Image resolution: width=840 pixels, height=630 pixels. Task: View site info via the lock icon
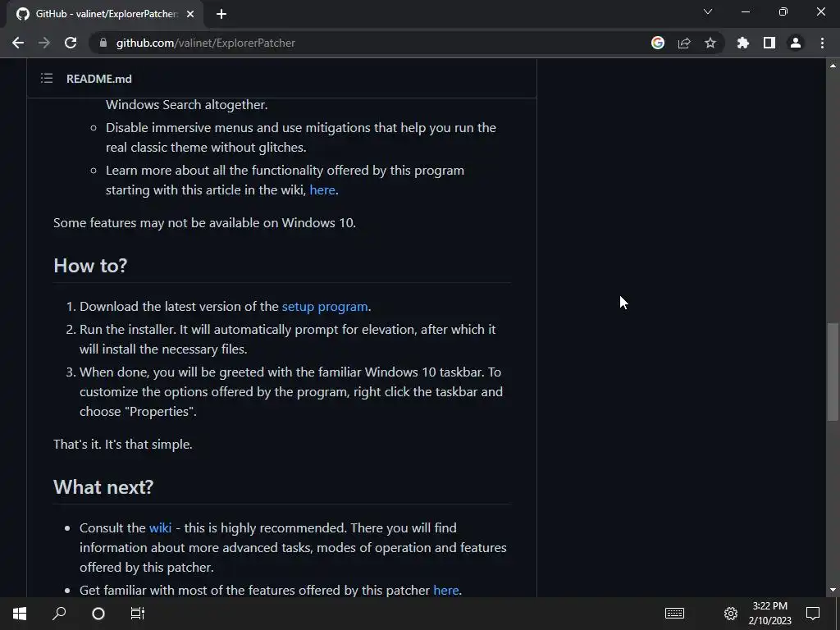coord(103,43)
